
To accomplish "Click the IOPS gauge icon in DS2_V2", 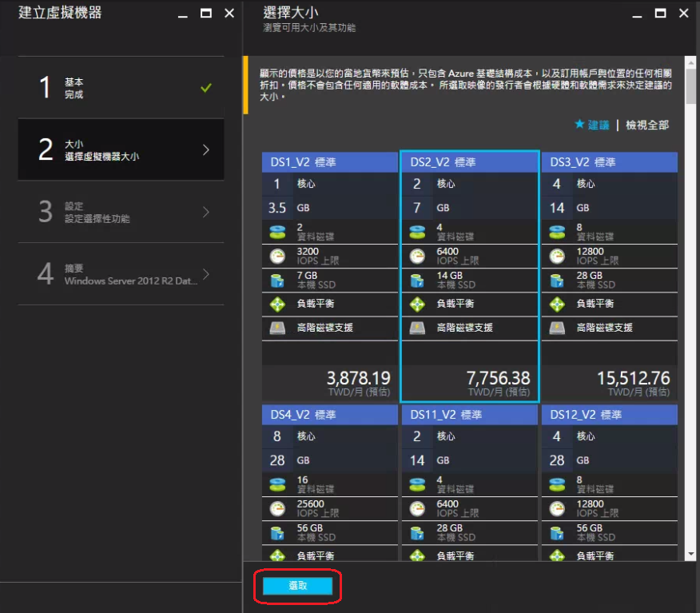I will [417, 257].
